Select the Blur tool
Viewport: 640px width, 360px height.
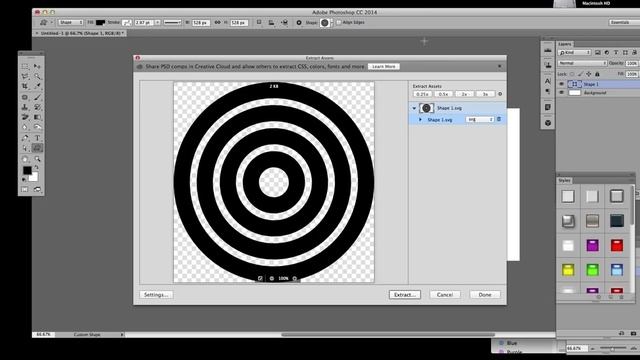pos(25,127)
